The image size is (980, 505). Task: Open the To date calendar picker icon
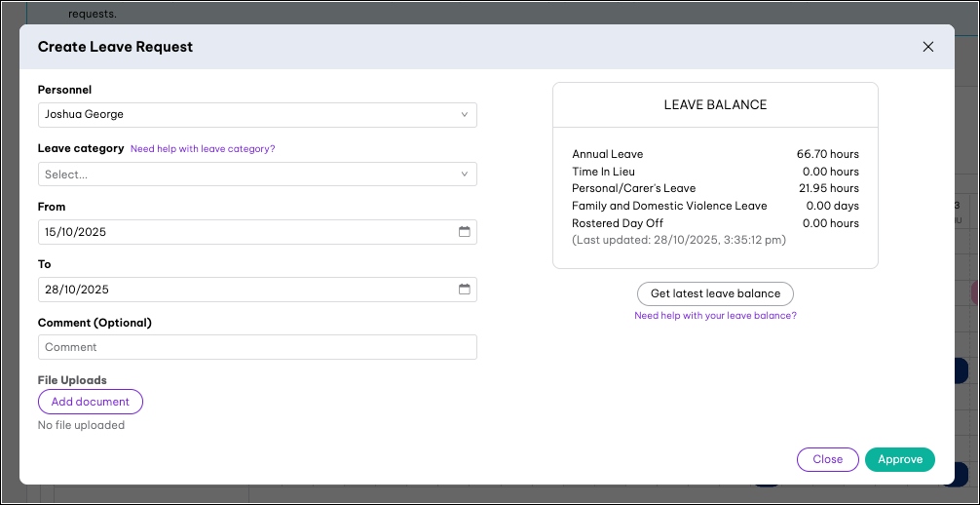pyautogui.click(x=465, y=290)
